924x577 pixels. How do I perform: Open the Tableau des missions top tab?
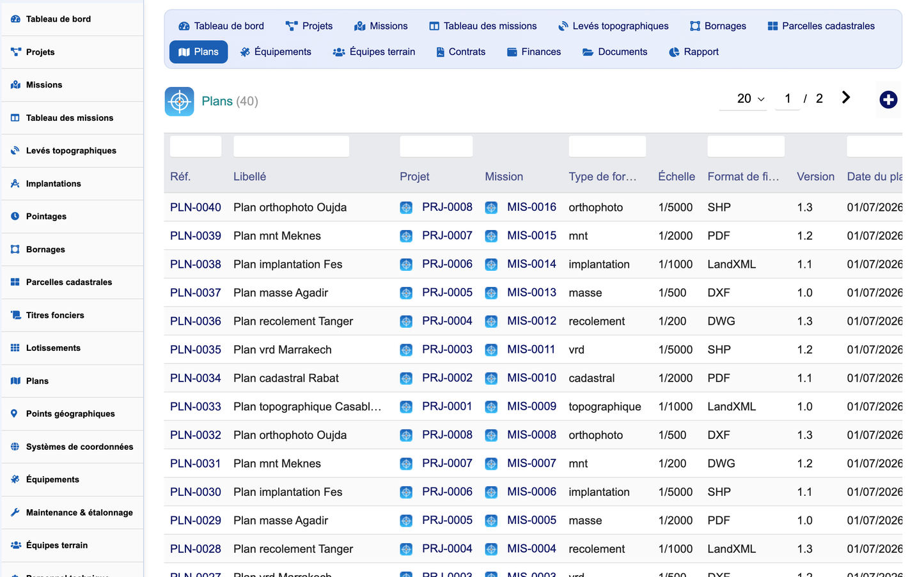pyautogui.click(x=483, y=26)
